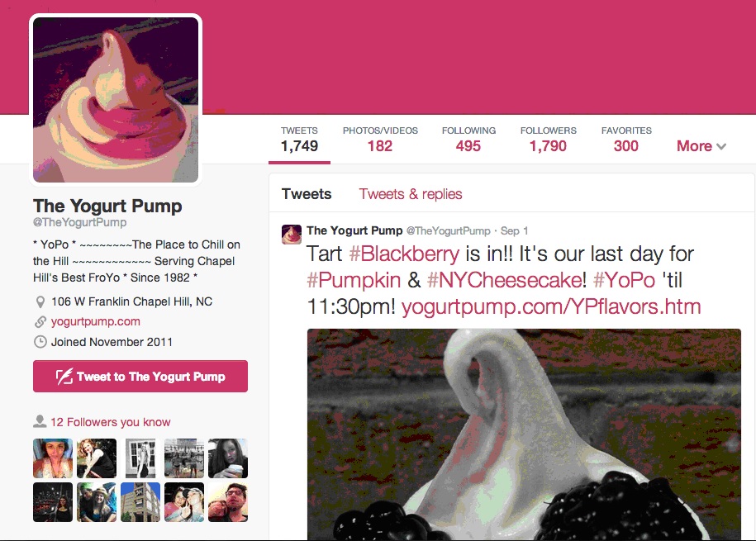
Task: Click the location pin icon by 106 W Franklin
Action: (x=40, y=302)
